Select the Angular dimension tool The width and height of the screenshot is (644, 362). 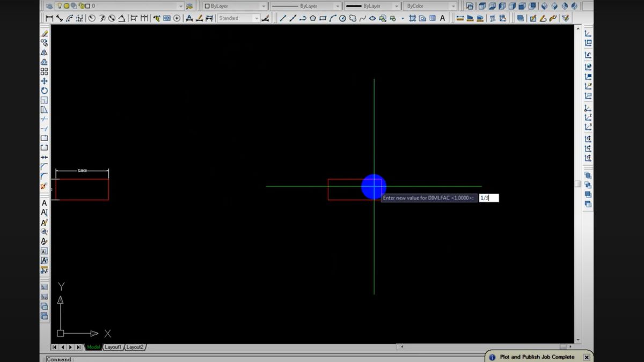122,18
